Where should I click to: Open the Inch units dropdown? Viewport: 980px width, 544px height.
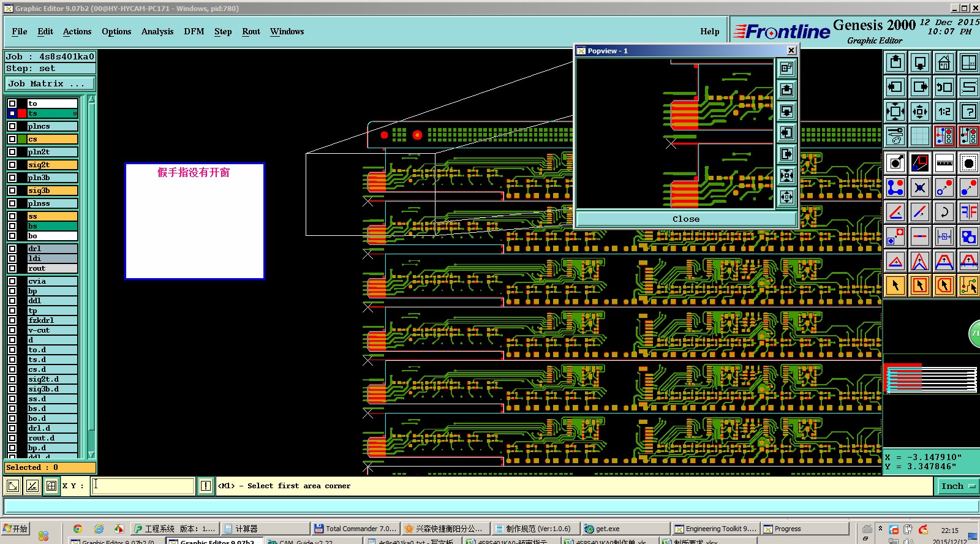957,486
